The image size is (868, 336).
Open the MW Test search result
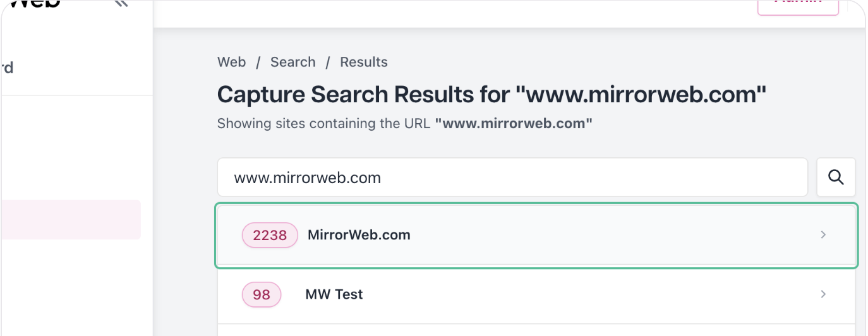[536, 294]
